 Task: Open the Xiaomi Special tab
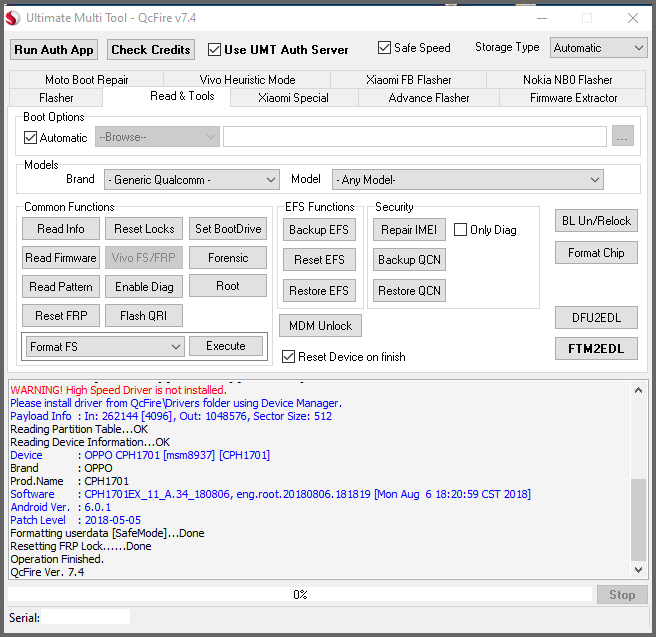(x=293, y=98)
